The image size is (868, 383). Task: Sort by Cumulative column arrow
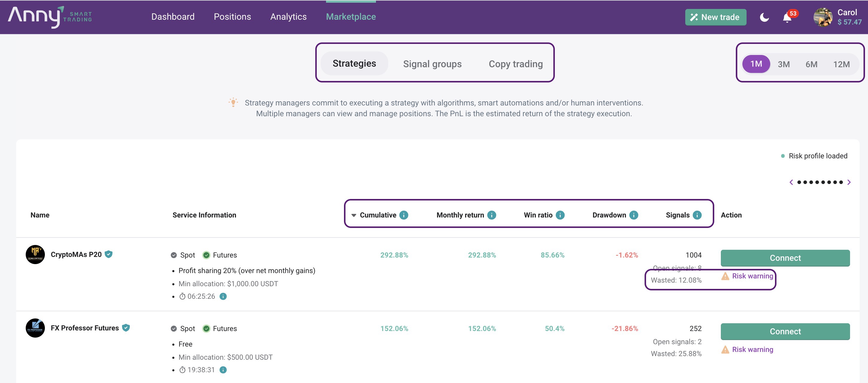click(354, 215)
